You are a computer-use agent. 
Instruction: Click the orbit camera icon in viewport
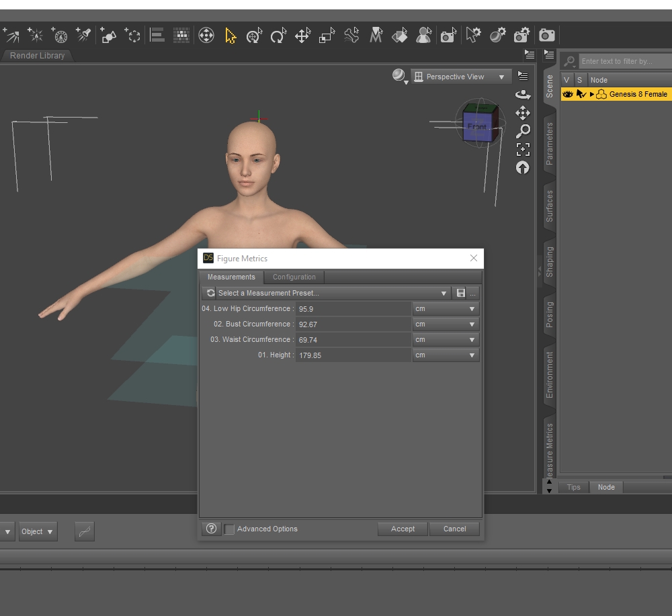click(523, 95)
